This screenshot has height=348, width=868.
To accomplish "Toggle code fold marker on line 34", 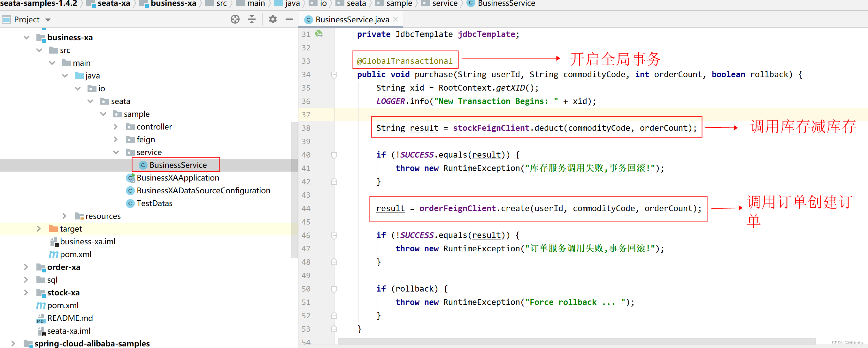I will [334, 74].
